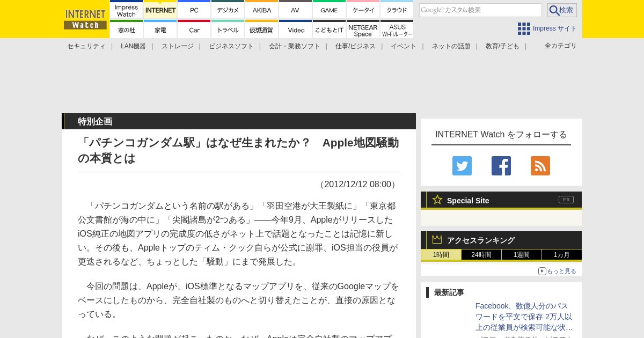644x338 pixels.
Task: Select the 1カ月 ranking tab
Action: click(x=562, y=255)
